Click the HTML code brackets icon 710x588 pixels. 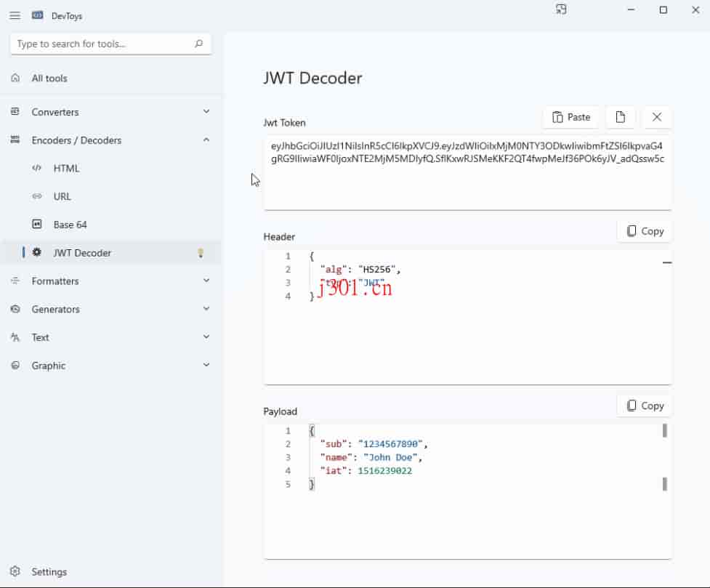[37, 168]
